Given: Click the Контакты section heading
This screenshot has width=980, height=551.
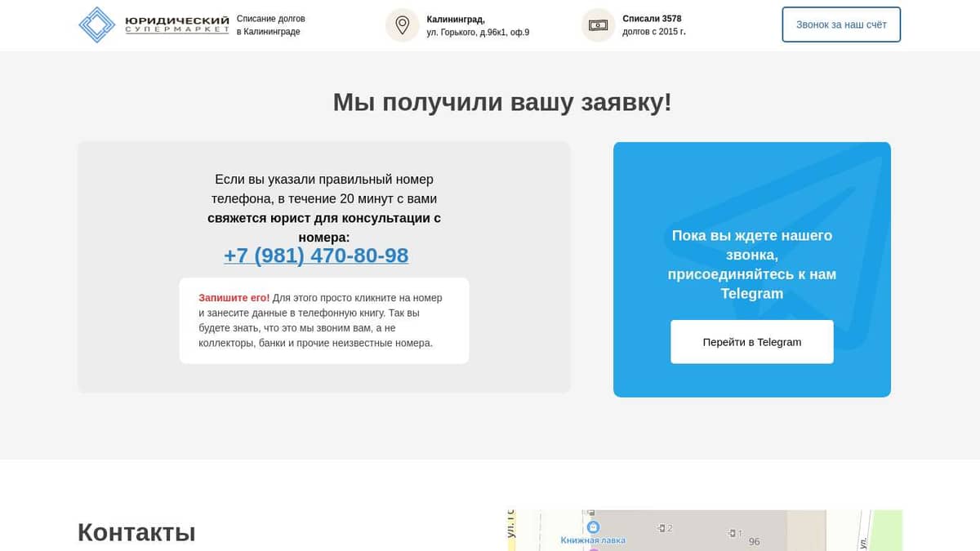Looking at the screenshot, I should pos(136,532).
